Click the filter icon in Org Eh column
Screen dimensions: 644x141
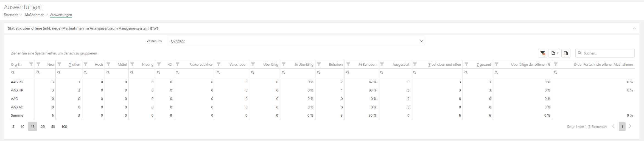tap(31, 64)
